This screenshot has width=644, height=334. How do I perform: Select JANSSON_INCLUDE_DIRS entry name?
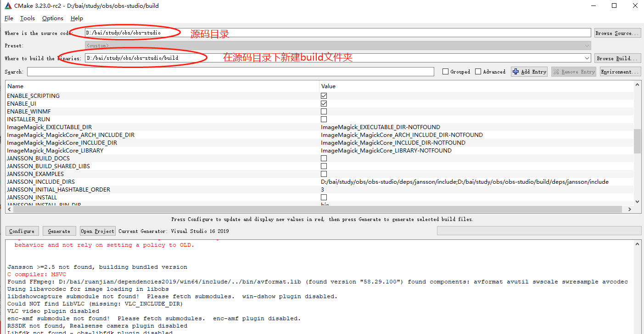tap(41, 181)
